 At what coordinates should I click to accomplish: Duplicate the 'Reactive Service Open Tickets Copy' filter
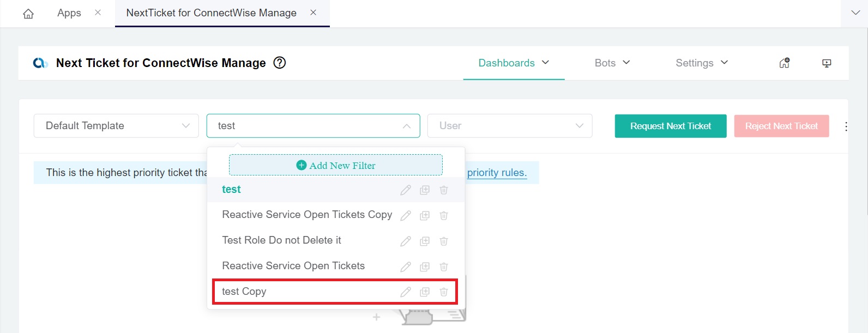point(425,215)
